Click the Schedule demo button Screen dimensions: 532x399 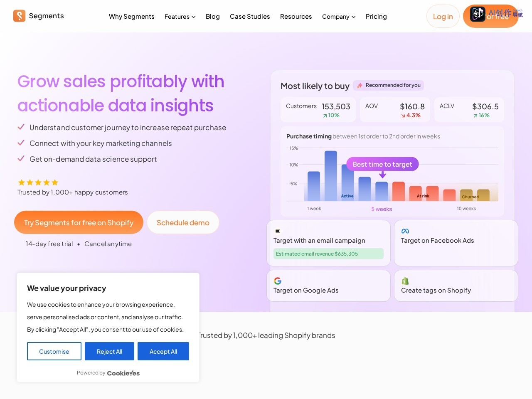point(183,222)
